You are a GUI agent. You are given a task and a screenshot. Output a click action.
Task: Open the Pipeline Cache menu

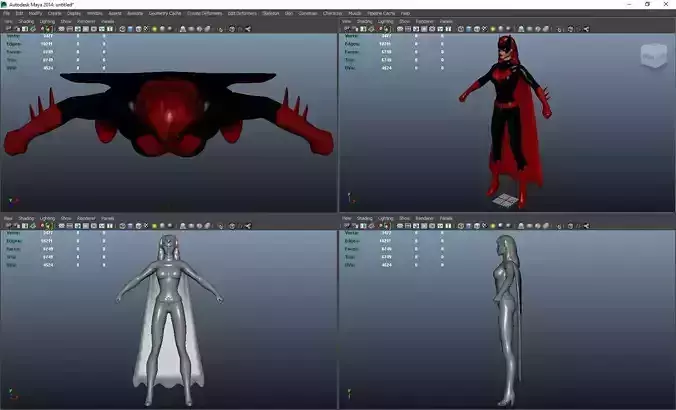point(381,13)
